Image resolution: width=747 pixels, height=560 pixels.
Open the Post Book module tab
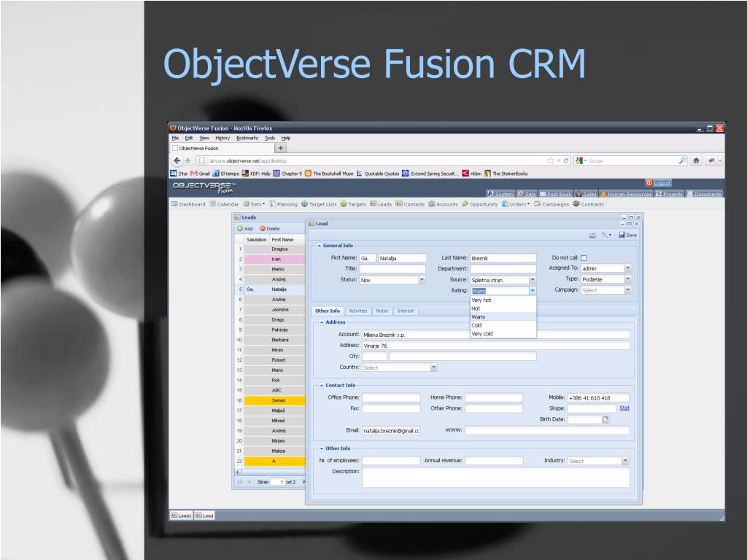[x=555, y=194]
